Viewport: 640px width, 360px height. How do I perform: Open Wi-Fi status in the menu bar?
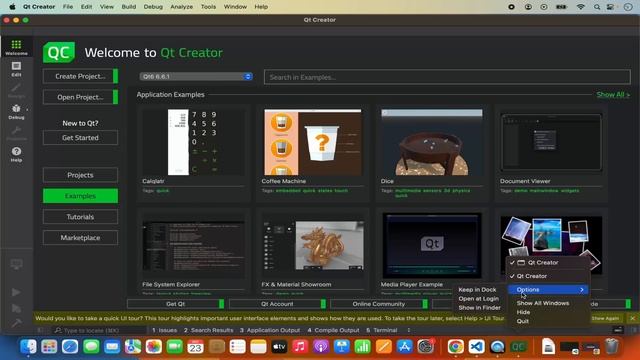point(580,7)
